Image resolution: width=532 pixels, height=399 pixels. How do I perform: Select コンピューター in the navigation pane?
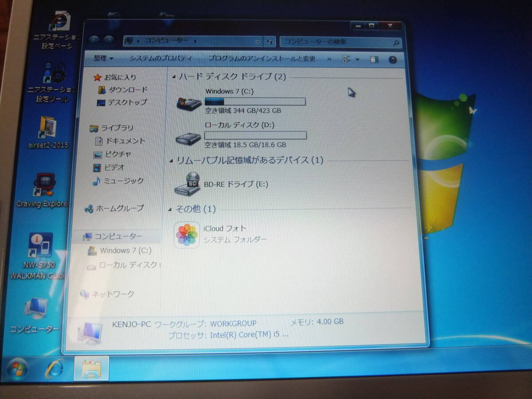(118, 237)
